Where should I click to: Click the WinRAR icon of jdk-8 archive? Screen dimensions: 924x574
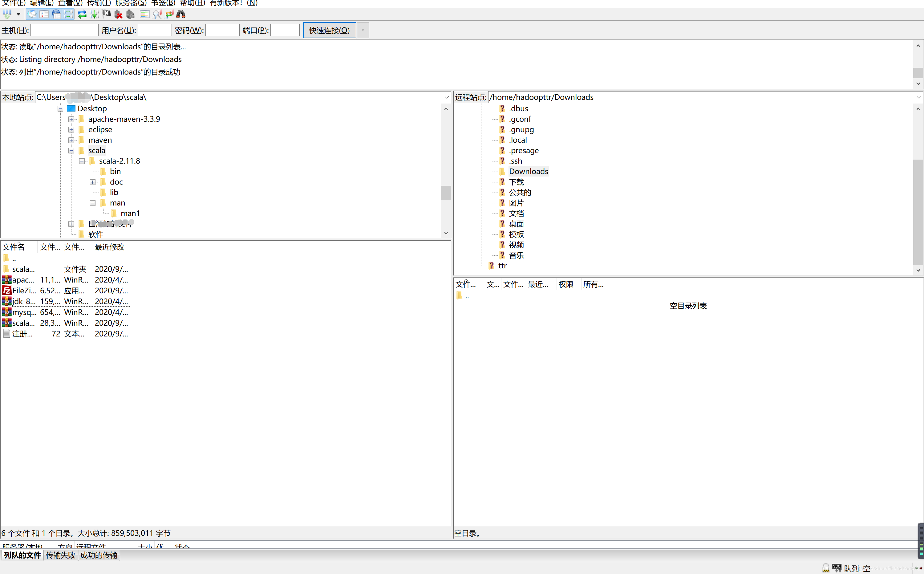6,301
